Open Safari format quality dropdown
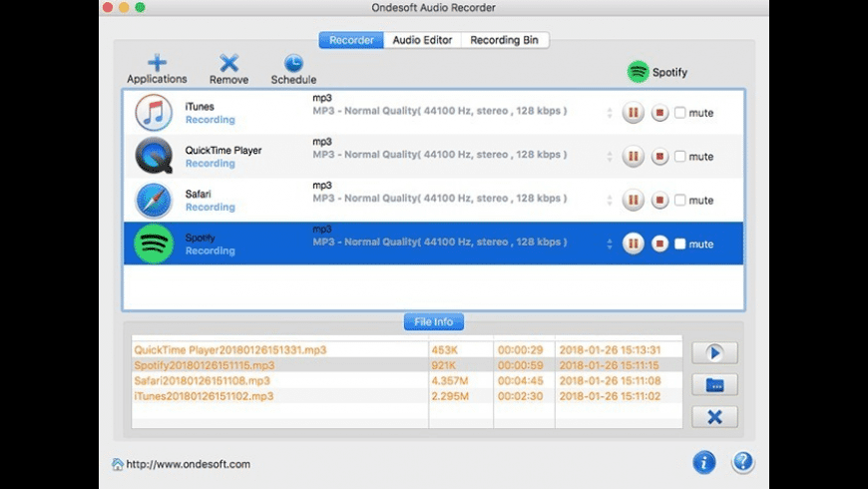Screen dimensions: 868x489 click(610, 200)
